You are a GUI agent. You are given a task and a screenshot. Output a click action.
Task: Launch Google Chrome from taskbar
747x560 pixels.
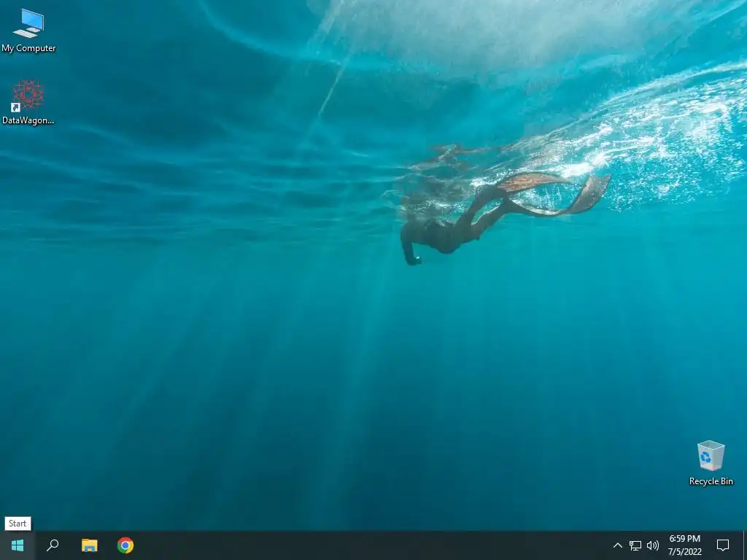pyautogui.click(x=125, y=545)
